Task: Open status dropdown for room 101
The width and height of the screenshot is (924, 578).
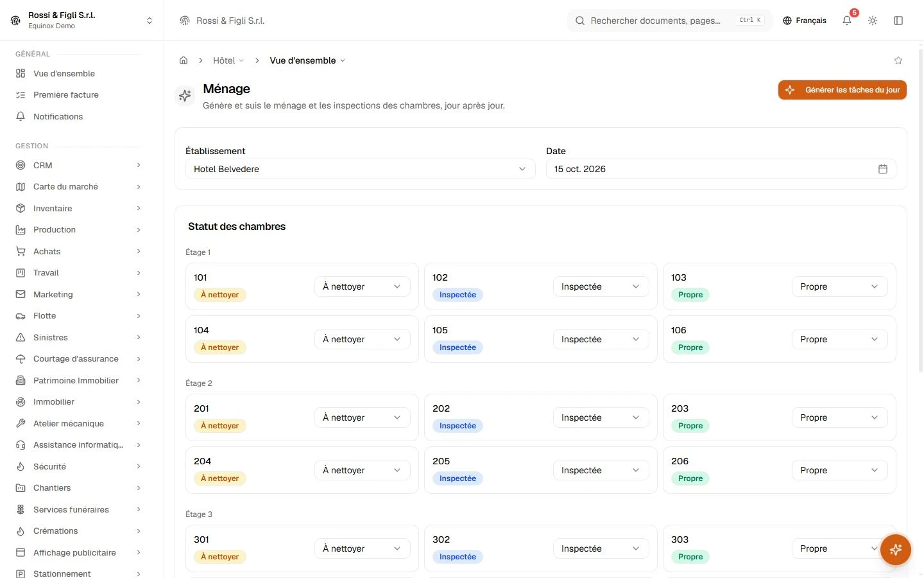Action: click(362, 286)
